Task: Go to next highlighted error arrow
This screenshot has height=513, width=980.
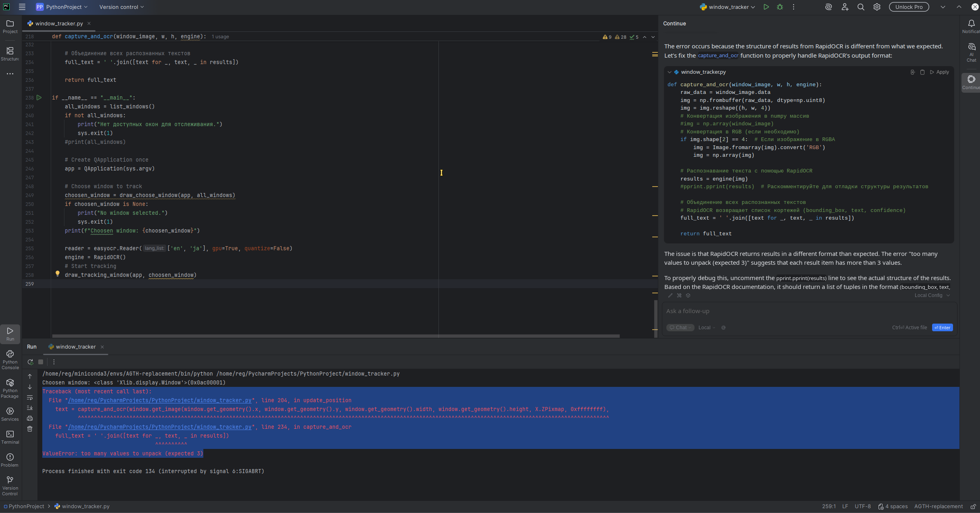Action: (653, 37)
